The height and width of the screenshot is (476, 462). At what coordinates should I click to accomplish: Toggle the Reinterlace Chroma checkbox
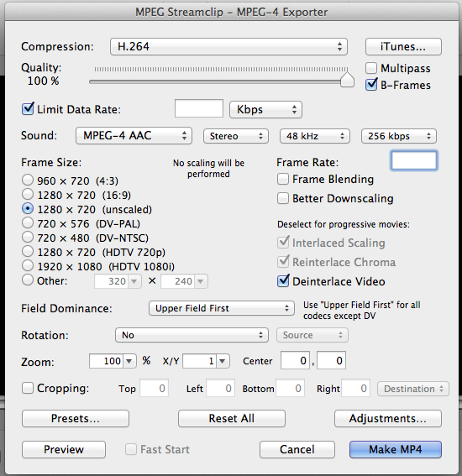tap(283, 262)
